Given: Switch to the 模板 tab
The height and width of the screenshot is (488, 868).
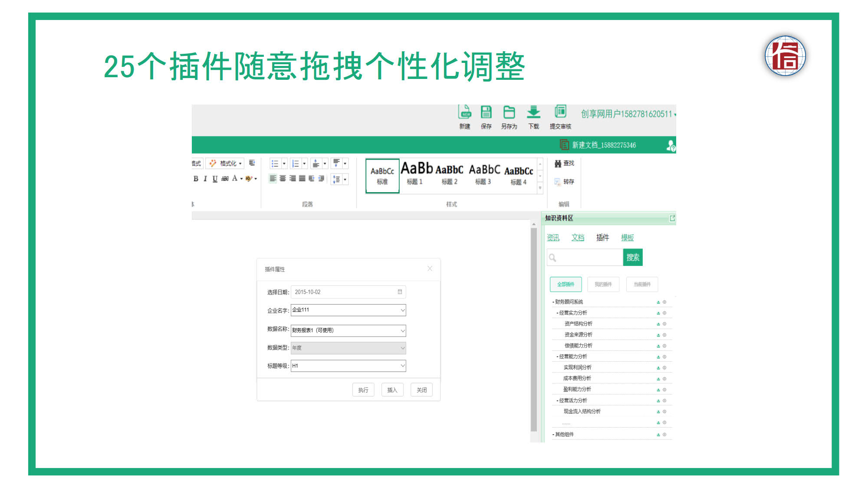Looking at the screenshot, I should pyautogui.click(x=627, y=238).
